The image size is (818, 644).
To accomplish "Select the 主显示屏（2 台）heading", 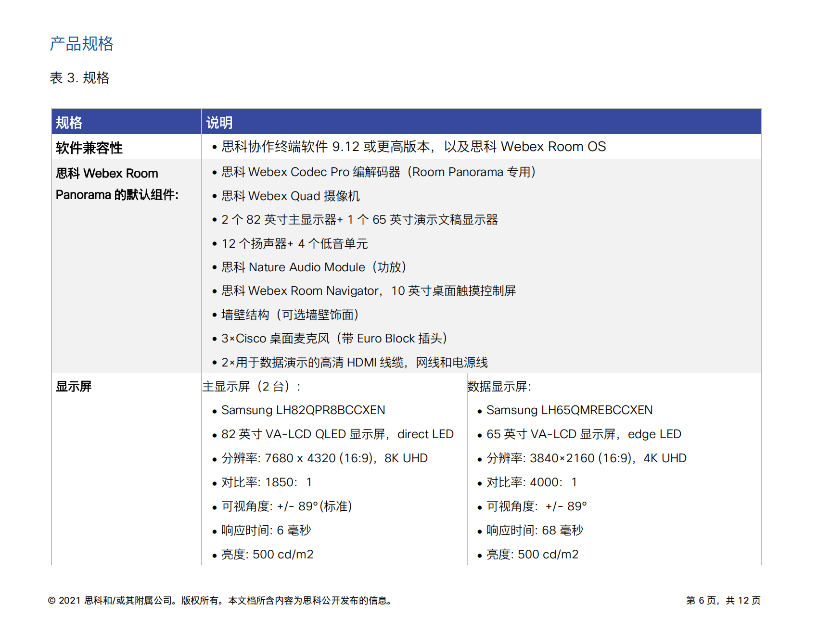I will [251, 387].
